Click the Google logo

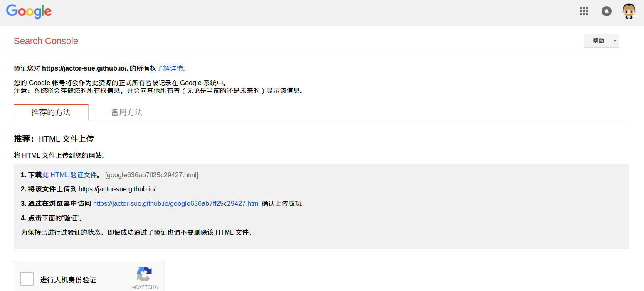[29, 12]
